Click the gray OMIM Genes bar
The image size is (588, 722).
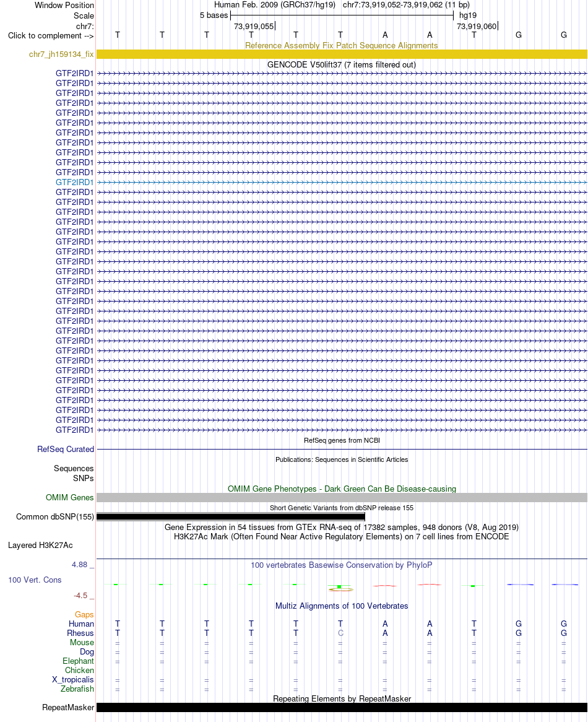coord(342,497)
